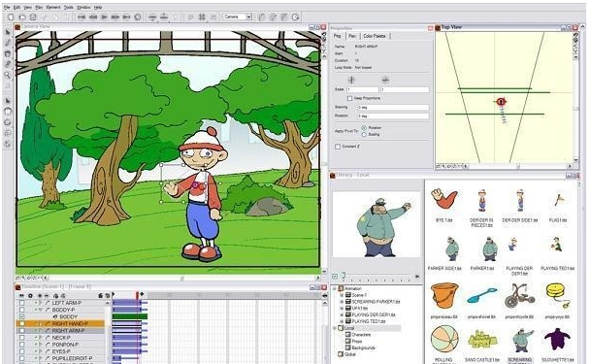Click the Camera View horizontal scrollbar

[x=182, y=279]
